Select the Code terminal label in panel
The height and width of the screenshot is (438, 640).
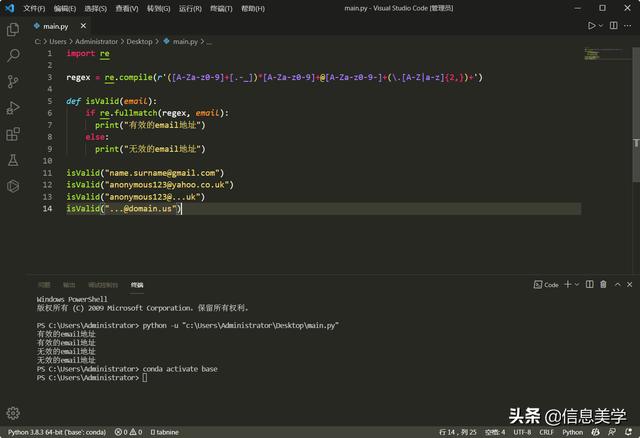coord(546,285)
